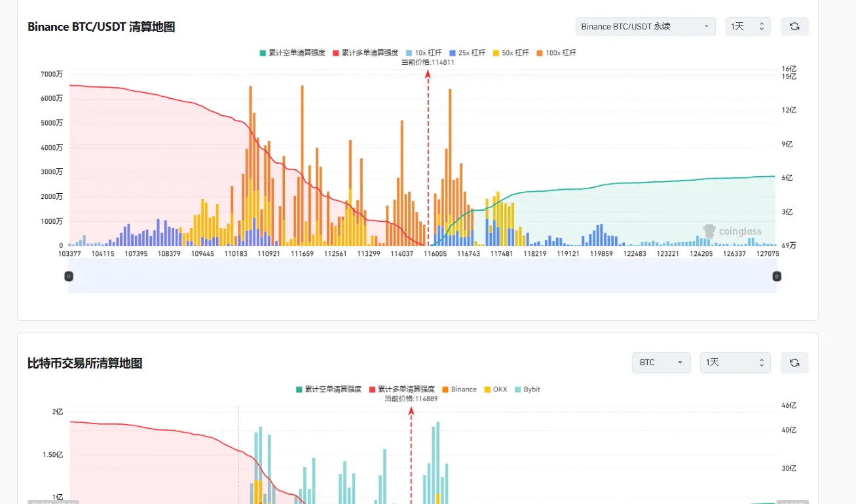Click the 104115 price axis label
This screenshot has width=856, height=504.
click(103, 254)
